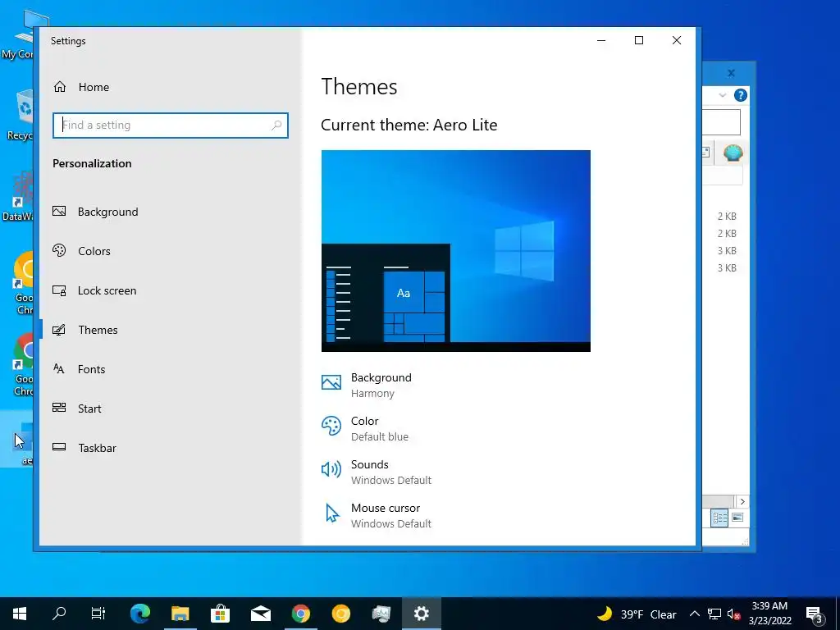The width and height of the screenshot is (840, 630).
Task: Click the magnifier icon in Settings search
Action: tap(276, 126)
